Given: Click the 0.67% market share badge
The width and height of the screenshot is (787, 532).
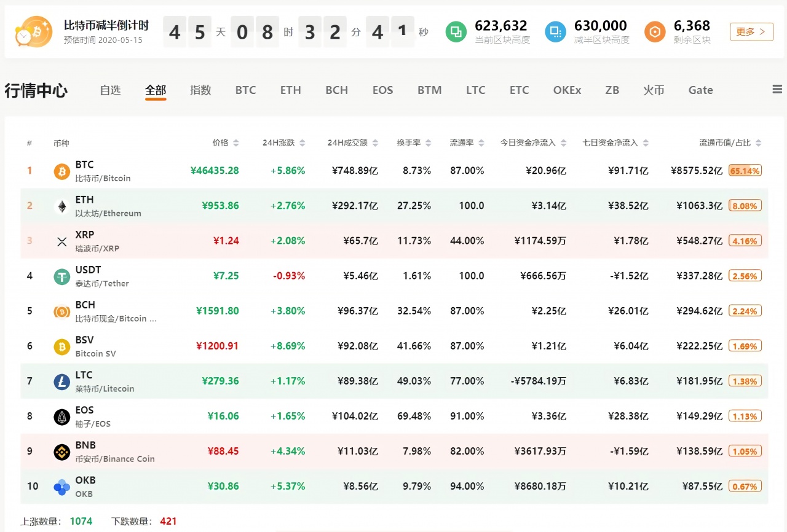Looking at the screenshot, I should point(745,486).
